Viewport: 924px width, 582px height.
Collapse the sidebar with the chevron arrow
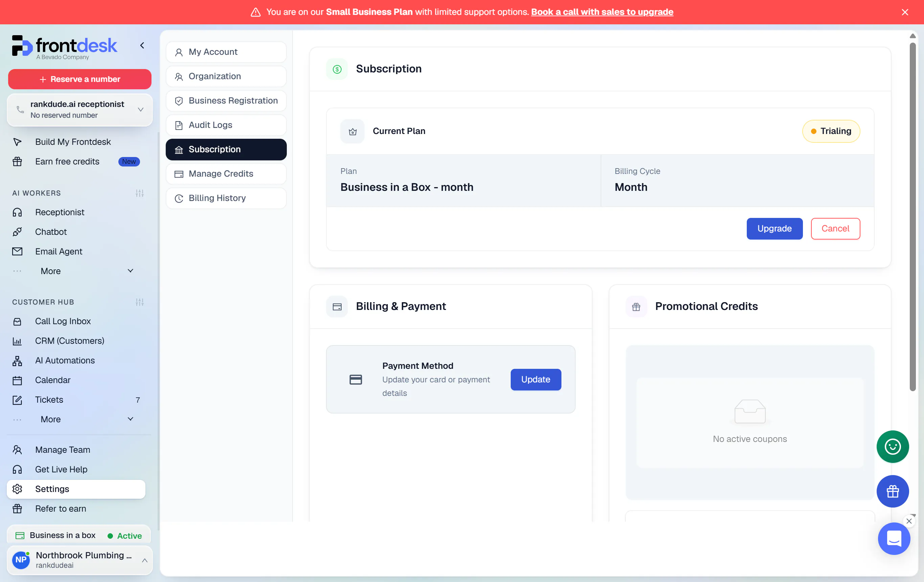click(142, 45)
